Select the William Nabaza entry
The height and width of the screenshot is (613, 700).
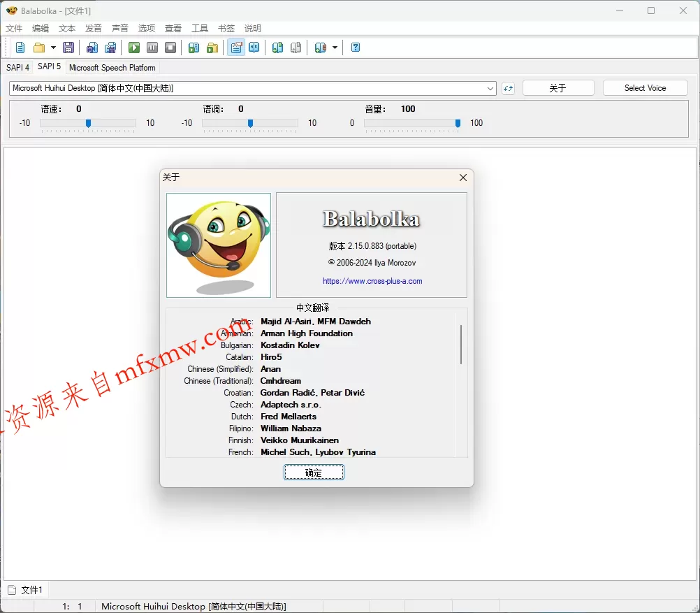point(291,428)
